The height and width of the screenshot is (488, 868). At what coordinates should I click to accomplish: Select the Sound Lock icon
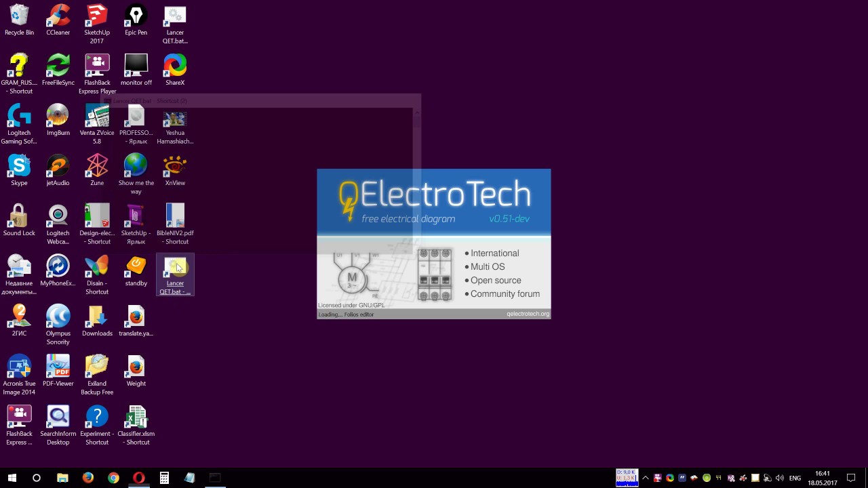coord(19,220)
